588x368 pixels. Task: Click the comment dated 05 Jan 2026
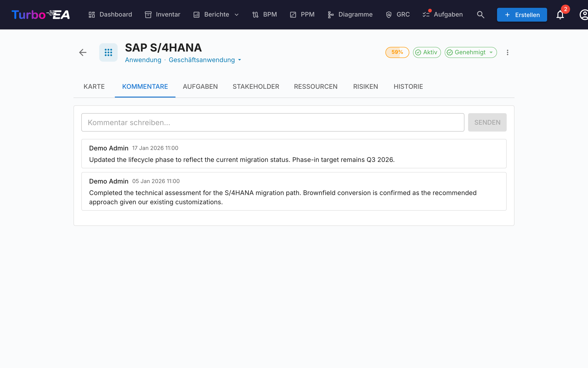294,191
